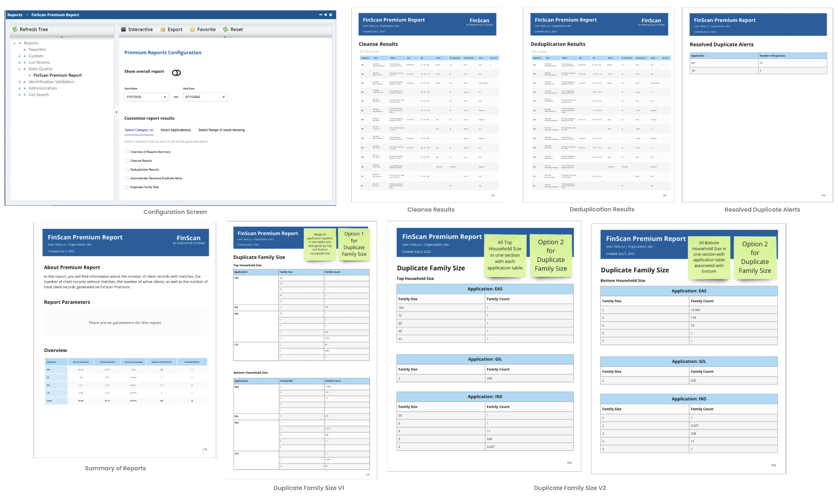Viewport: 838px width, 504px height.
Task: Switch to Select Application(s) tab
Action: tap(176, 130)
